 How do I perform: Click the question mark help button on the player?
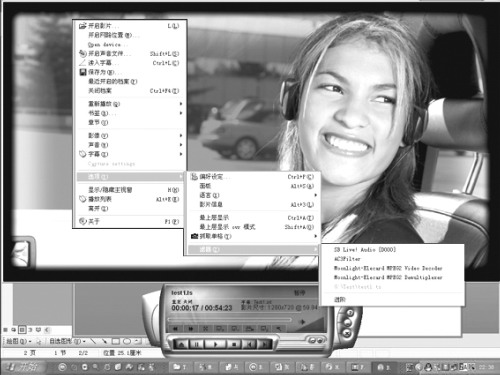tap(350, 313)
